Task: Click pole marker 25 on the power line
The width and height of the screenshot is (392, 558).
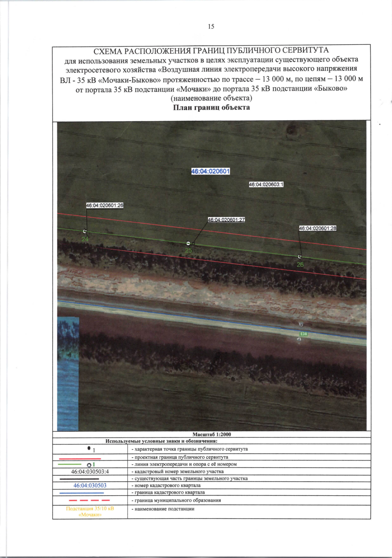Action: click(x=188, y=243)
